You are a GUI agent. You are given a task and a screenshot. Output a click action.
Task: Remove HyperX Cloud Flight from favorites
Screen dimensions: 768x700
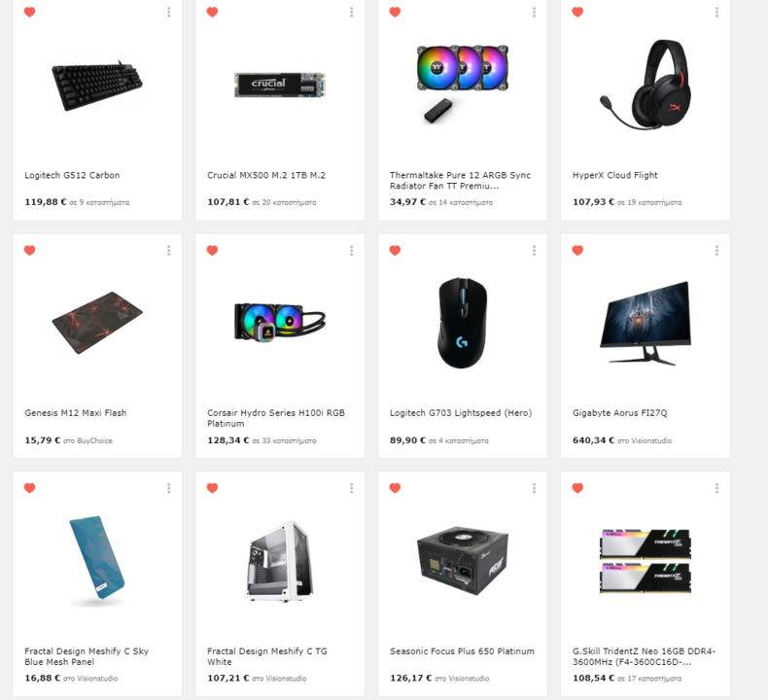578,12
